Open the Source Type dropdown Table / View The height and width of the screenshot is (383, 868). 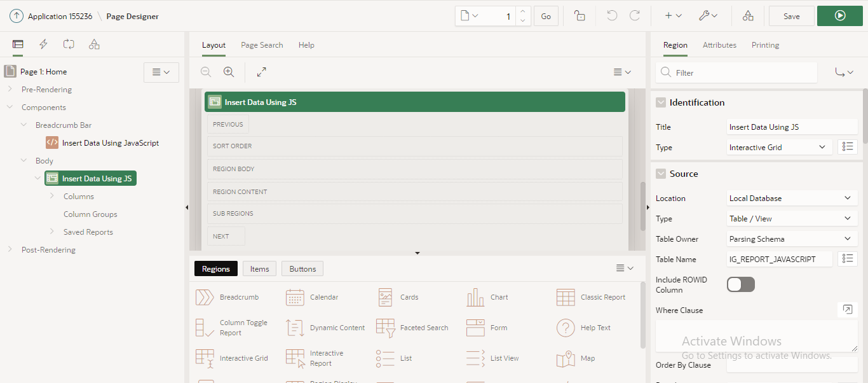[x=792, y=218]
